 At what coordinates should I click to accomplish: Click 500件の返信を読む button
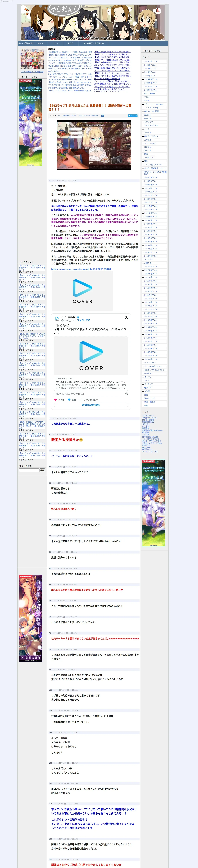tap(91, 405)
